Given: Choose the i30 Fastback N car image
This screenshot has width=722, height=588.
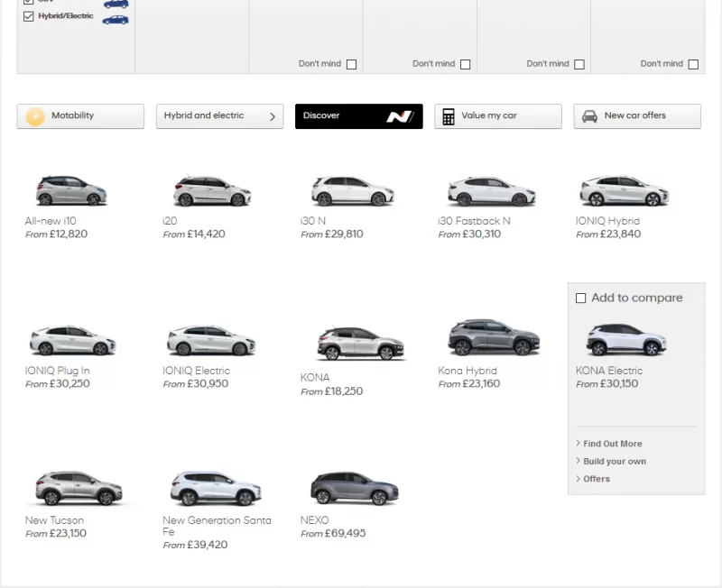Looking at the screenshot, I should coord(491,191).
